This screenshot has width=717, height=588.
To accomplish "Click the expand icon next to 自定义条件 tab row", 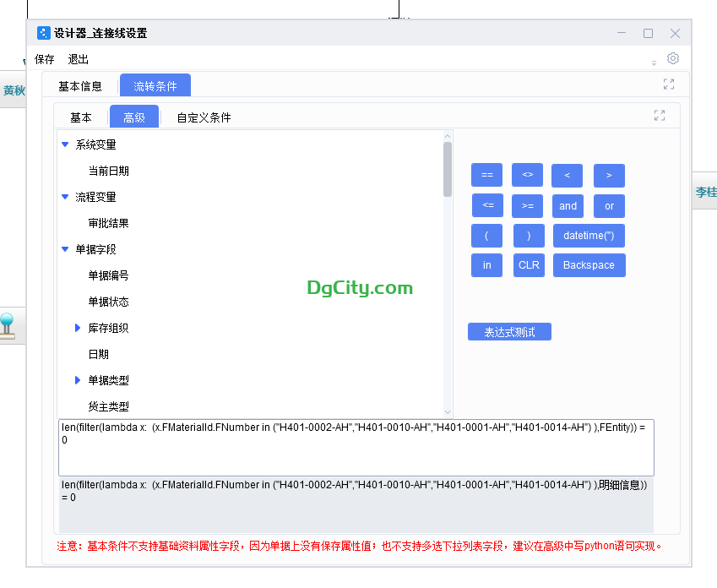I will 659,116.
